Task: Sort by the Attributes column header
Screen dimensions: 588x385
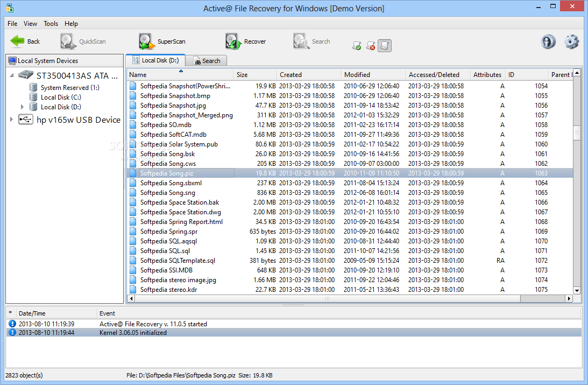Action: click(487, 75)
